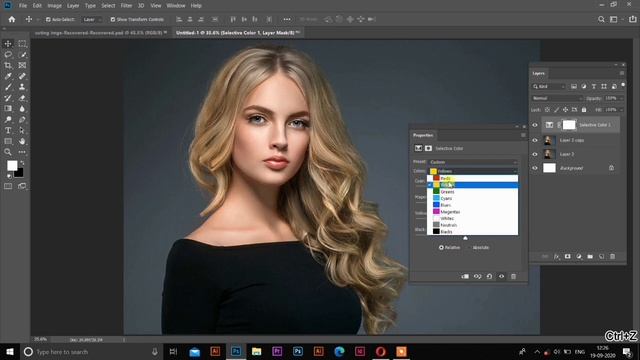This screenshot has height=360, width=640.
Task: Switch to the Untitled-1 document tab
Action: [x=238, y=33]
